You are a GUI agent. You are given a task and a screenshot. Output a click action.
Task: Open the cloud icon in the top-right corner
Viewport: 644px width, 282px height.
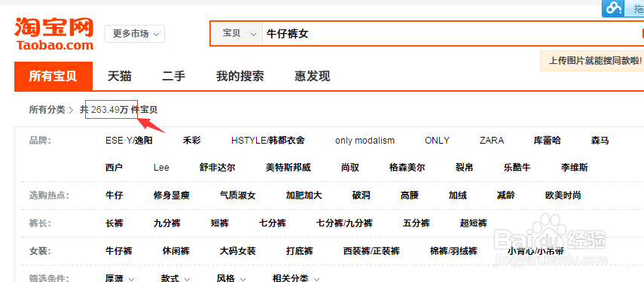pyautogui.click(x=613, y=8)
